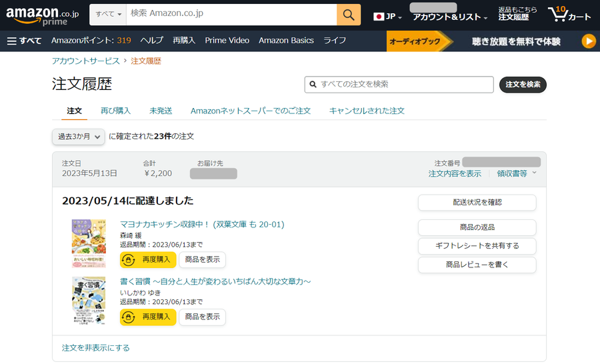Click 再度購入 for 書く習慣
This screenshot has width=600, height=364.
[148, 317]
